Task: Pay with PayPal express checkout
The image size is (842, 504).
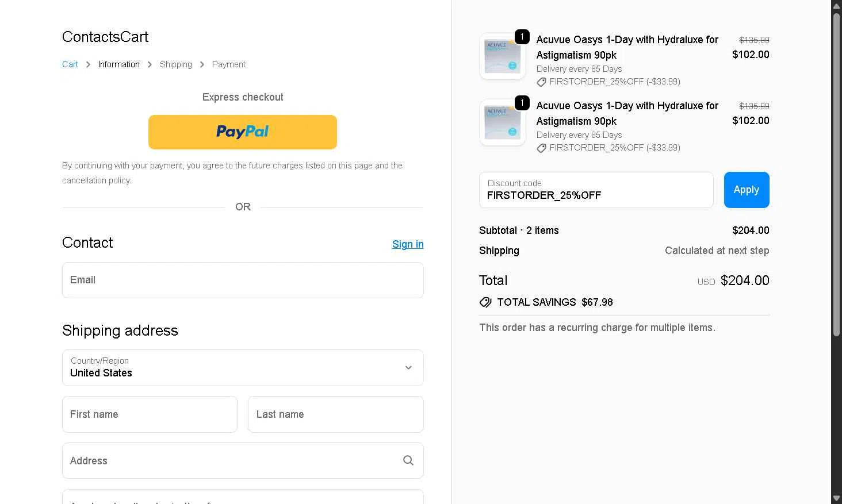Action: 243,132
